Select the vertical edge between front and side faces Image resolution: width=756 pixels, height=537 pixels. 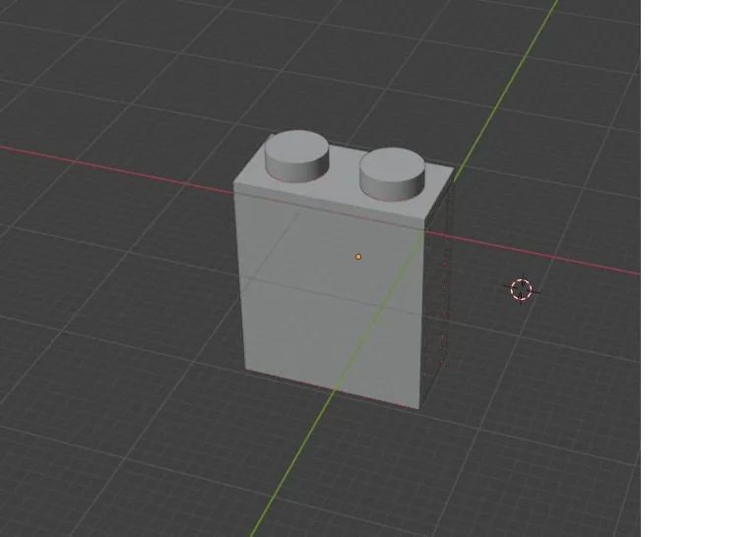point(423,315)
